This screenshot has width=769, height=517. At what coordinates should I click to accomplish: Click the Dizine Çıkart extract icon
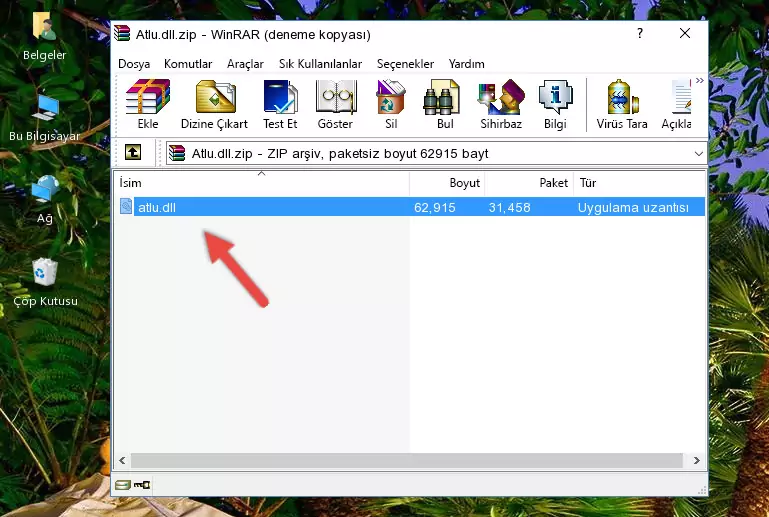[x=214, y=104]
